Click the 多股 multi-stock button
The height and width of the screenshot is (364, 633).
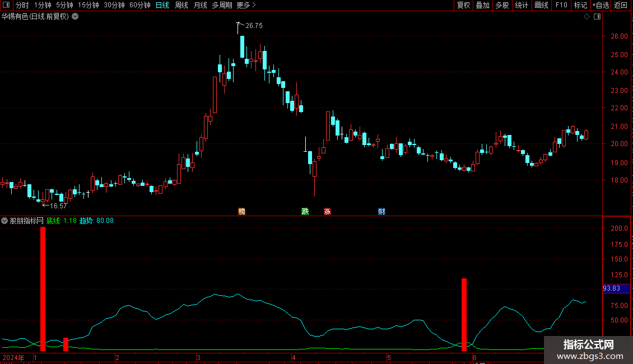(502, 5)
